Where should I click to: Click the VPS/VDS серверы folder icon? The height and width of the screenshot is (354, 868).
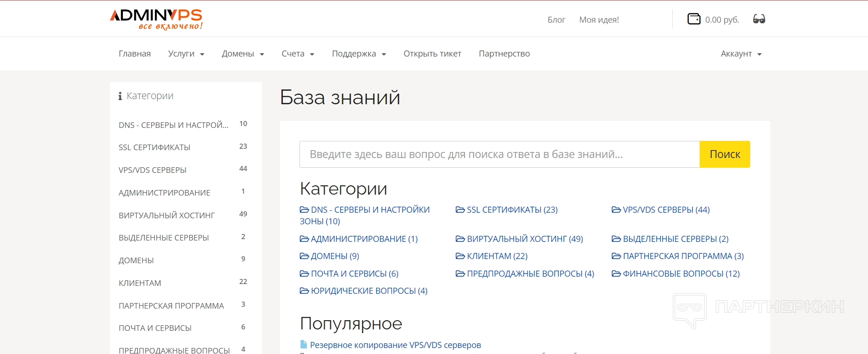pyautogui.click(x=616, y=210)
